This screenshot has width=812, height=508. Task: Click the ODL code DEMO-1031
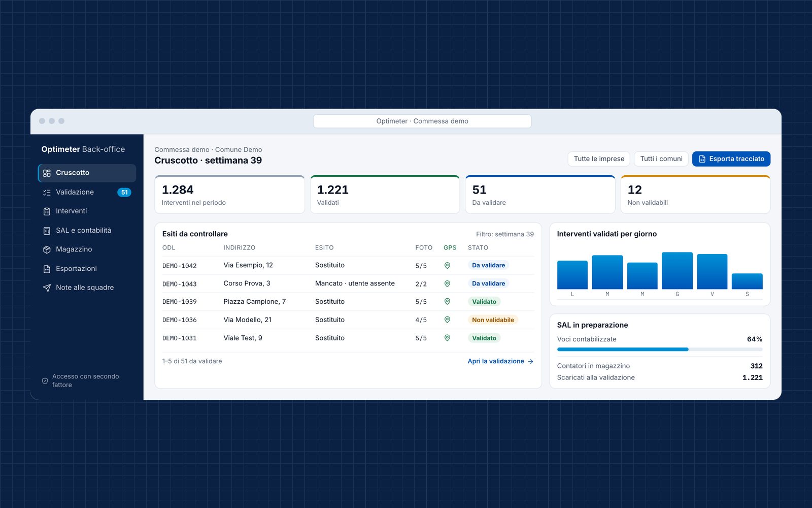click(x=180, y=338)
